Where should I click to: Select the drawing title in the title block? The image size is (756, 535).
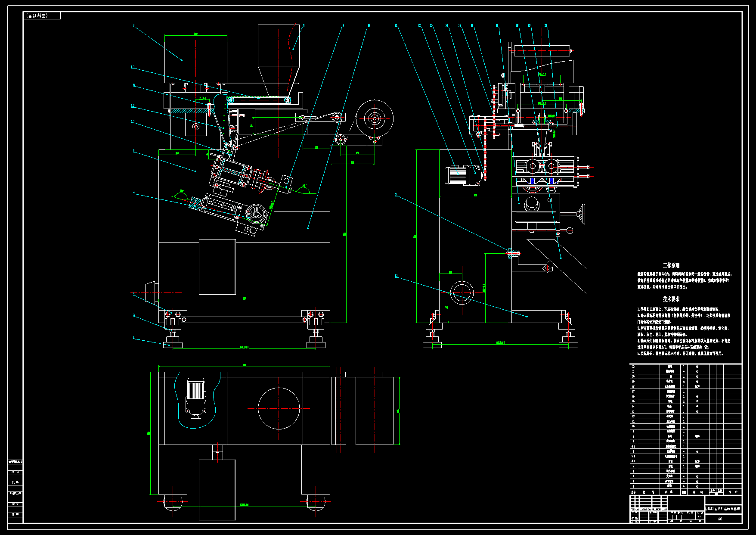pyautogui.click(x=723, y=509)
